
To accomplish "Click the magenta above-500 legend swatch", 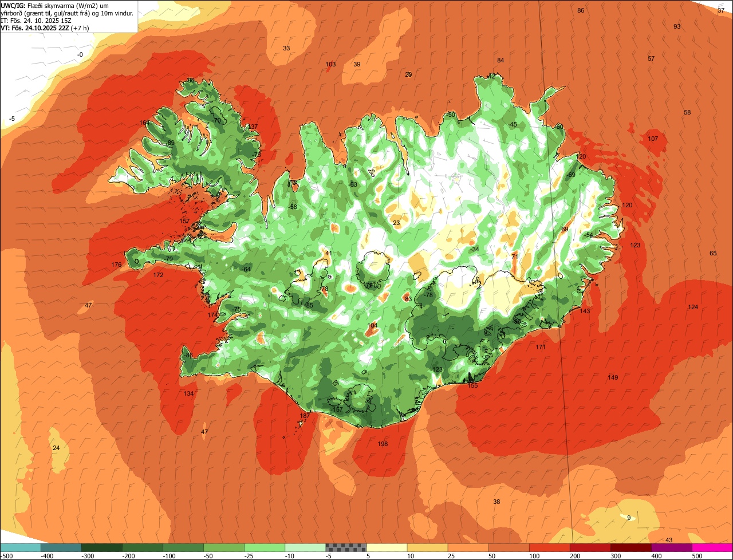I will tap(713, 547).
